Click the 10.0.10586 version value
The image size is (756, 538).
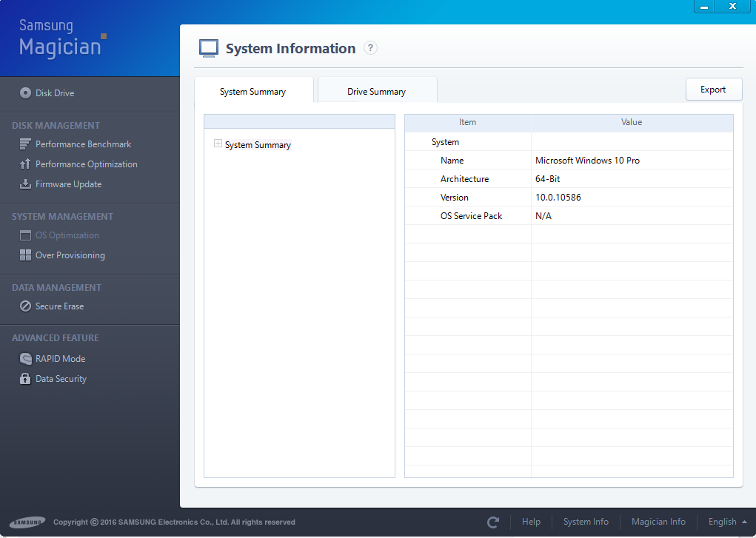click(x=558, y=197)
